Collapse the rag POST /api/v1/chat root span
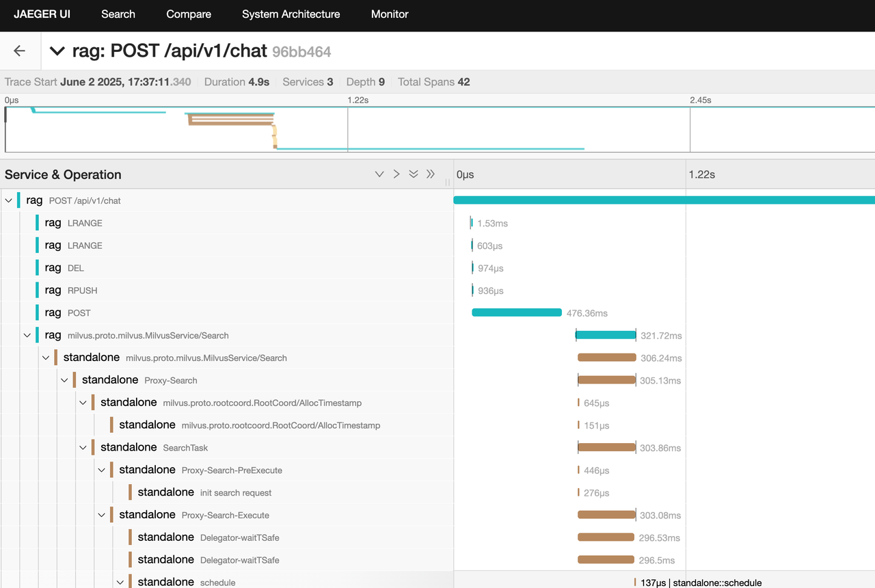The width and height of the screenshot is (875, 588). click(9, 200)
